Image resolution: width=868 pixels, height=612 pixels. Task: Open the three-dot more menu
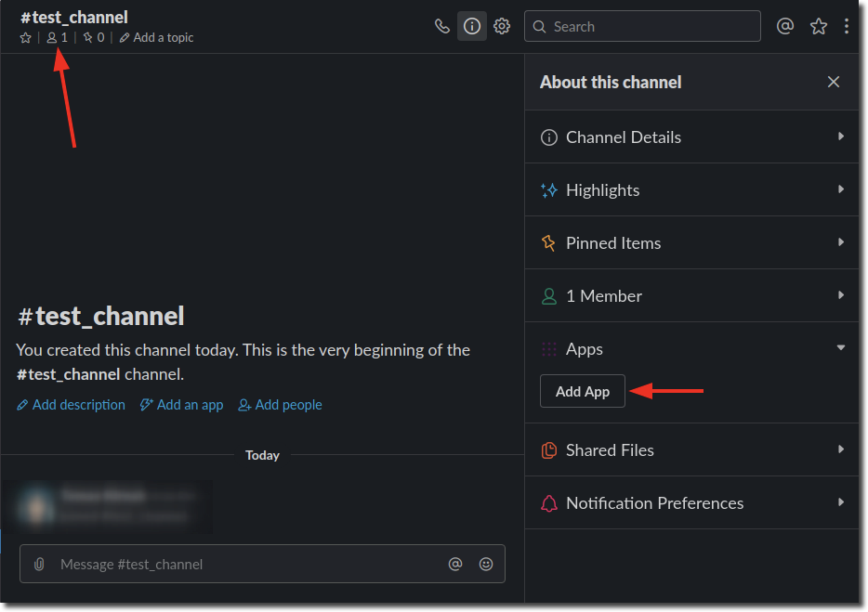click(x=847, y=26)
